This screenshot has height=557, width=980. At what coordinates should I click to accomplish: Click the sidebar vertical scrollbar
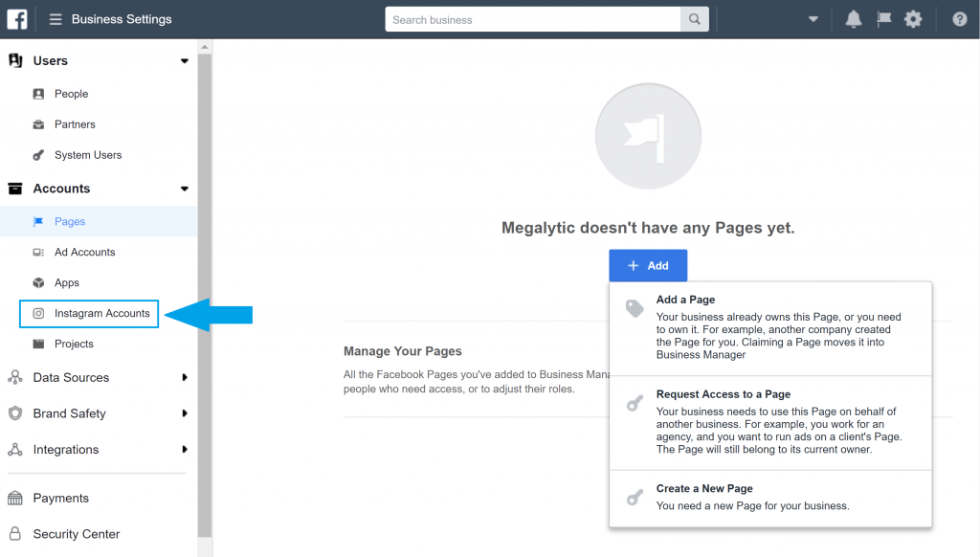pyautogui.click(x=205, y=295)
